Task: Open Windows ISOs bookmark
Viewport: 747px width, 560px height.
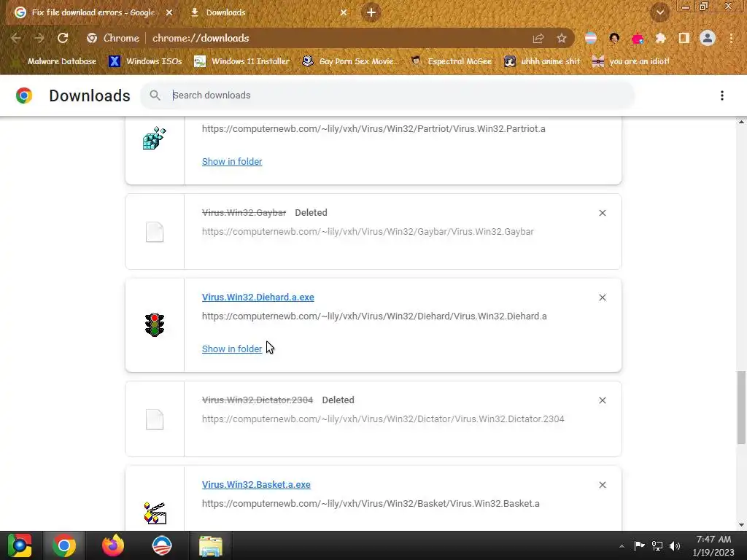Action: click(145, 61)
